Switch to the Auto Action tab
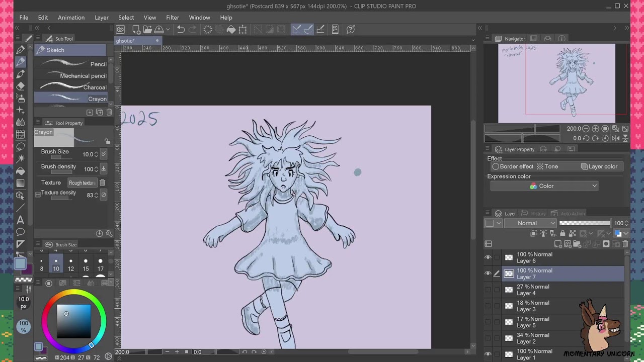 (568, 214)
